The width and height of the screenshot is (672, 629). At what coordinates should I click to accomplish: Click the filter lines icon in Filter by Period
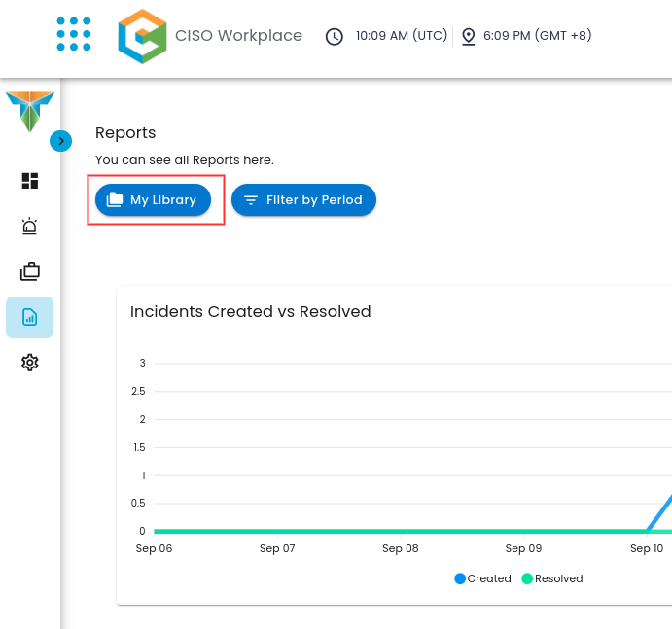point(251,200)
